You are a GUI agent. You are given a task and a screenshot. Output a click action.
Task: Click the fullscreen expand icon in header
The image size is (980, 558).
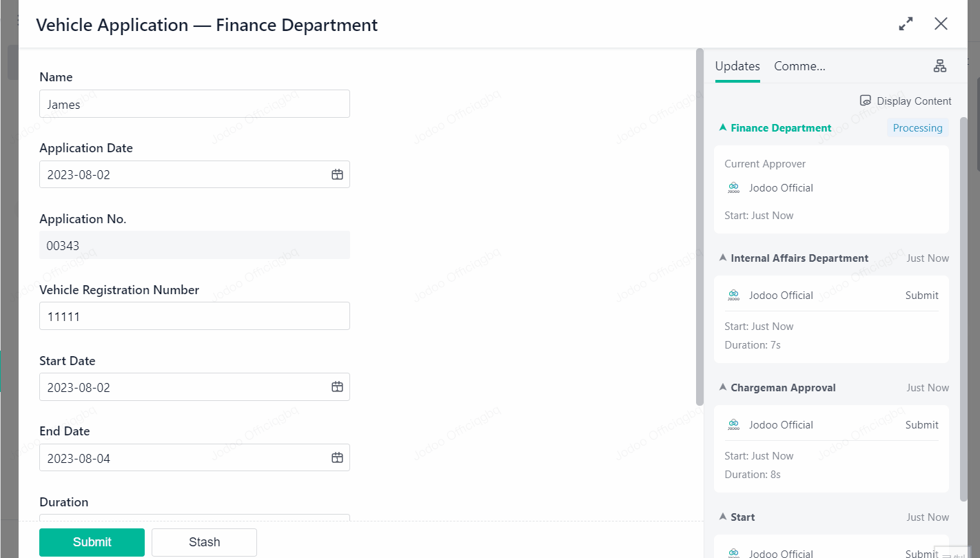point(906,24)
